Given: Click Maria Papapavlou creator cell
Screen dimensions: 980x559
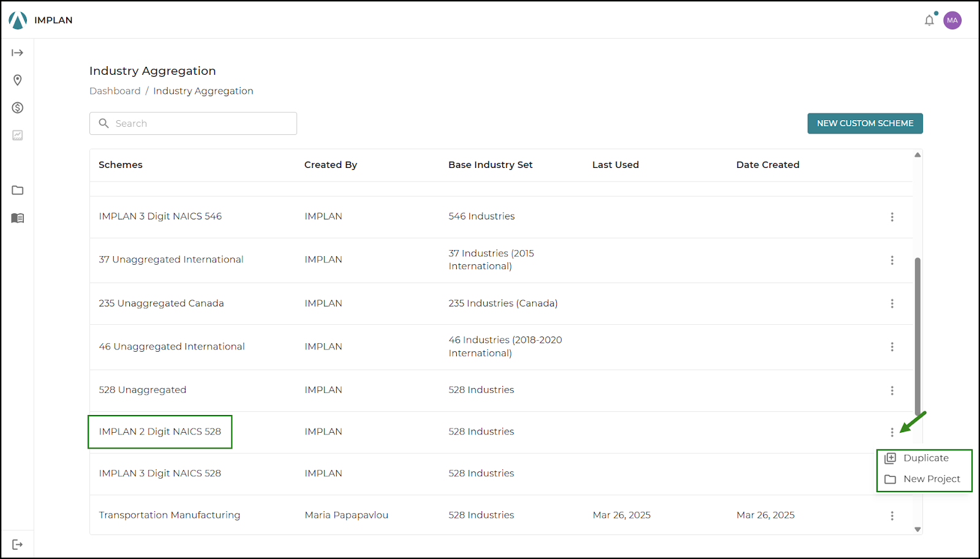Looking at the screenshot, I should (x=347, y=515).
